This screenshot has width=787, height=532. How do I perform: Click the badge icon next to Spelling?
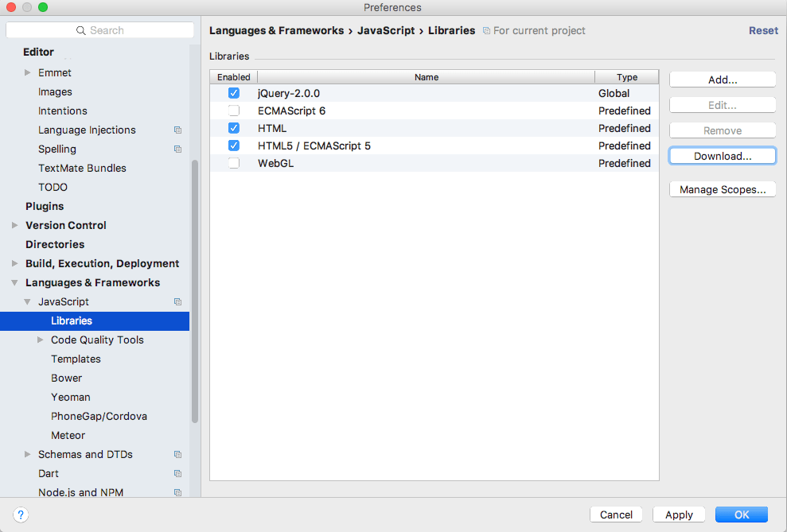click(177, 149)
